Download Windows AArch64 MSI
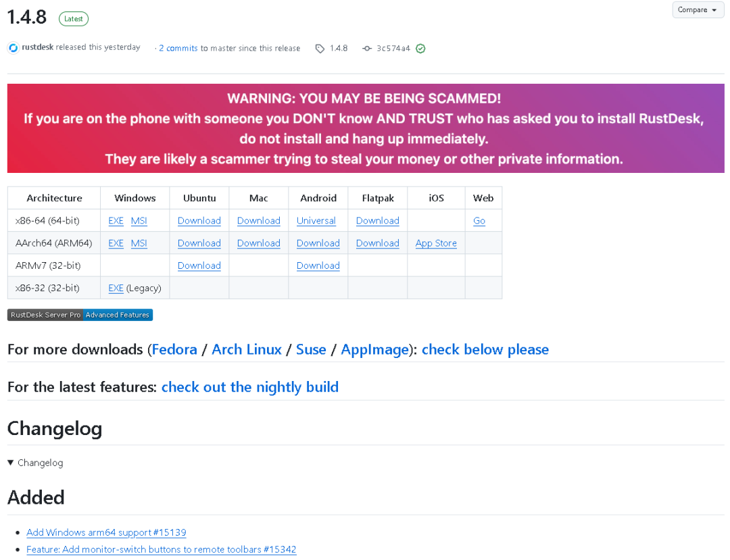The height and width of the screenshot is (560, 730). (x=139, y=243)
